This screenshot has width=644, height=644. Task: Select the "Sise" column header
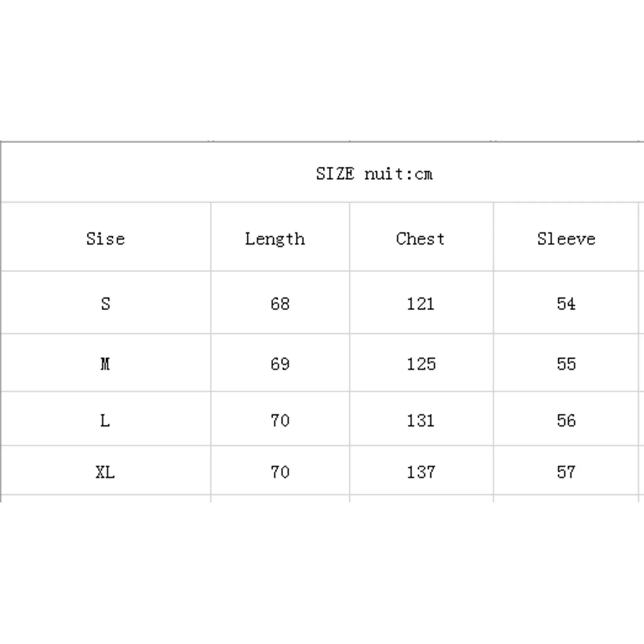click(x=105, y=239)
